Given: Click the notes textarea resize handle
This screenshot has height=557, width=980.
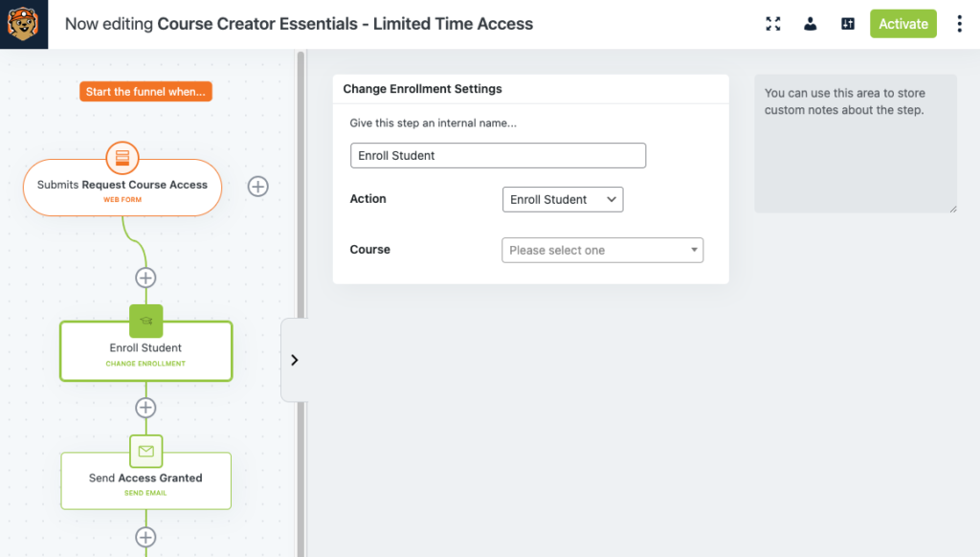Looking at the screenshot, I should click(953, 209).
